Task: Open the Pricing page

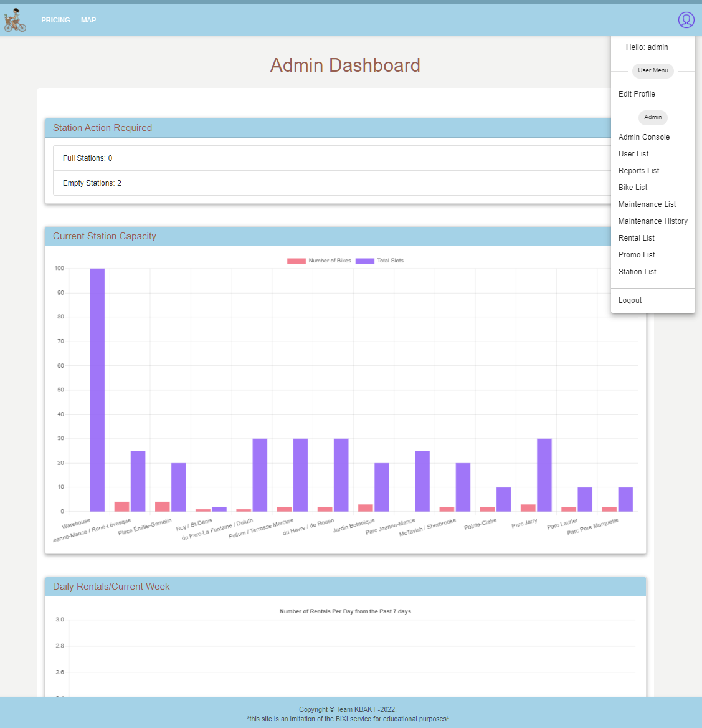Action: pyautogui.click(x=55, y=20)
